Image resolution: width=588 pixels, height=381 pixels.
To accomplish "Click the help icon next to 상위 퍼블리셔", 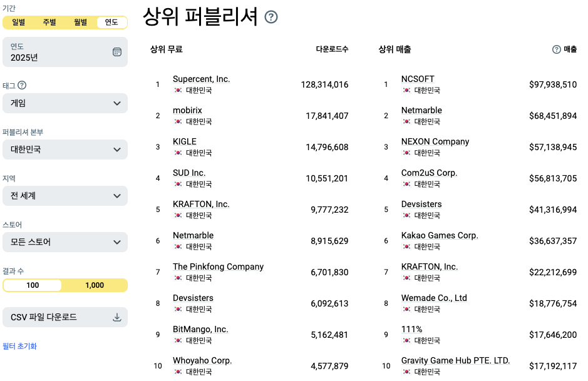I will tap(271, 18).
